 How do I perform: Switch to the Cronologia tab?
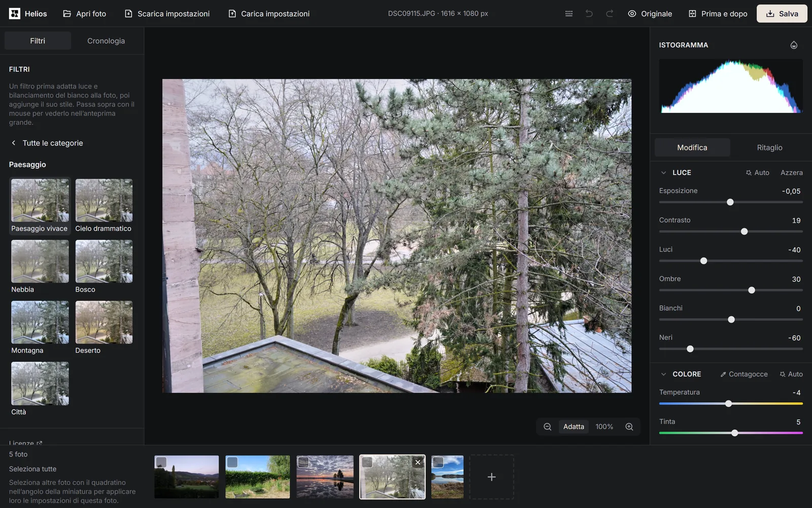coord(106,41)
